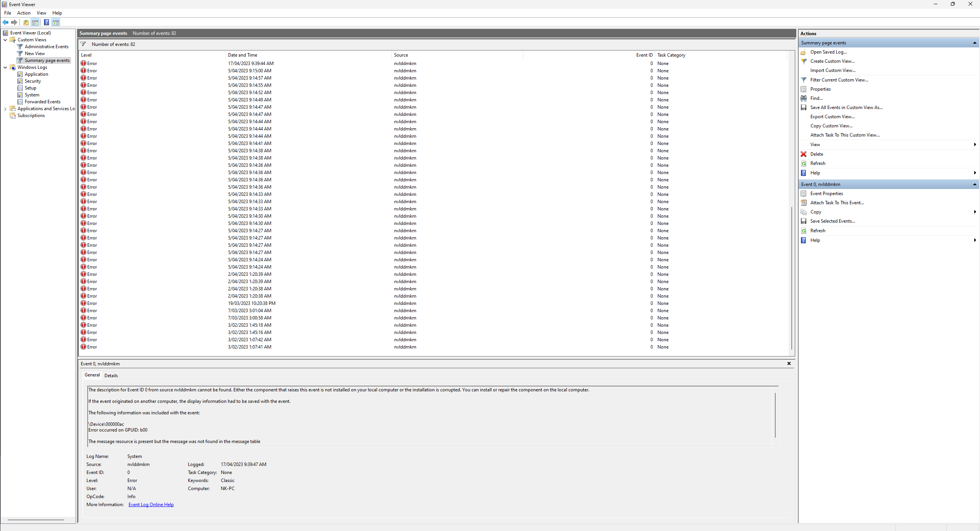The height and width of the screenshot is (531, 980).
Task: Click Create Custom View action
Action: point(832,61)
